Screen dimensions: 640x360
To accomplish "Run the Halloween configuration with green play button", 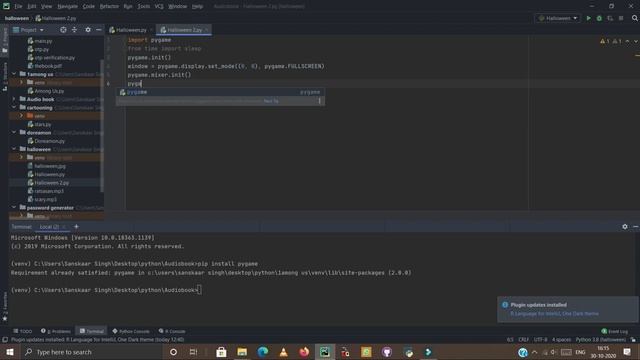I will [x=588, y=18].
